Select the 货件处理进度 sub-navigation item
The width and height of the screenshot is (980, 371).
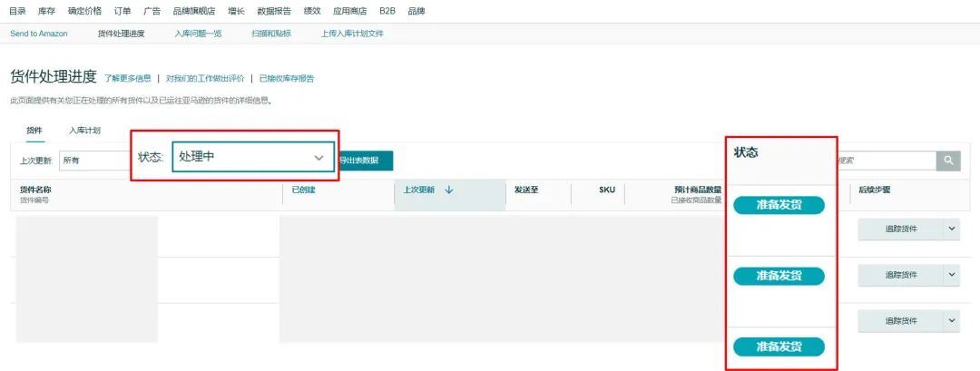click(122, 34)
